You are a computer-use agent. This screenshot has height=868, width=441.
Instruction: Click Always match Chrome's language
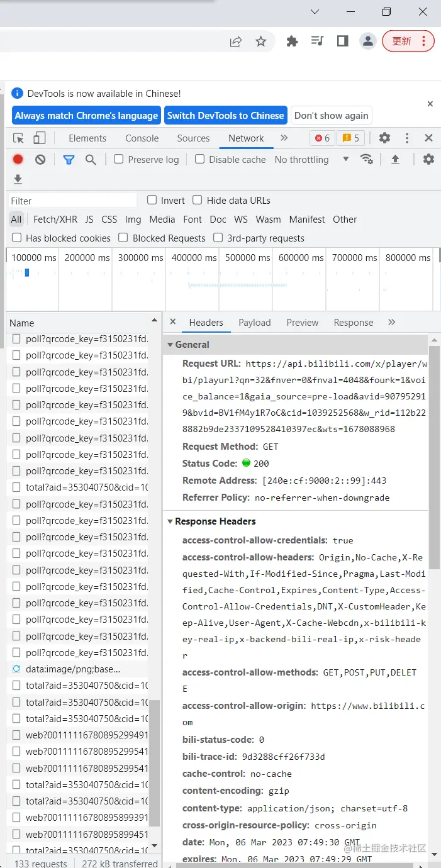86,116
